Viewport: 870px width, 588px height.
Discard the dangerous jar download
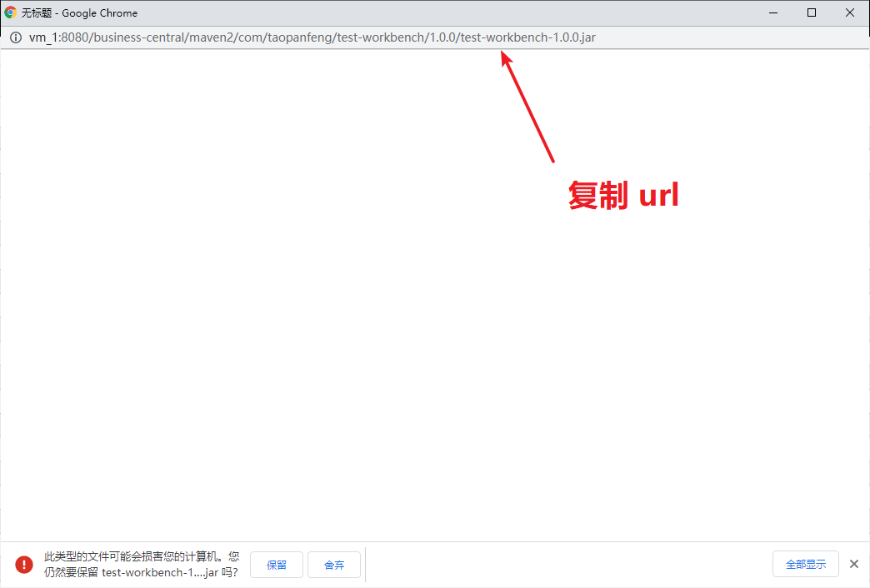334,565
